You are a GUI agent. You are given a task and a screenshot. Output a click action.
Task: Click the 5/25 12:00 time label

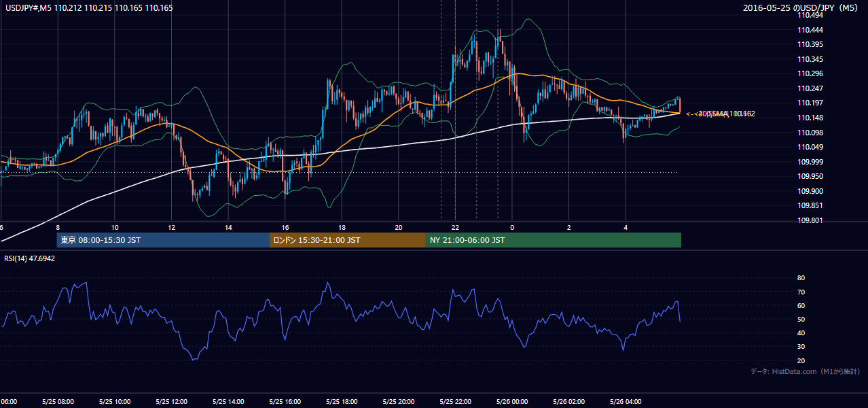coord(171,402)
